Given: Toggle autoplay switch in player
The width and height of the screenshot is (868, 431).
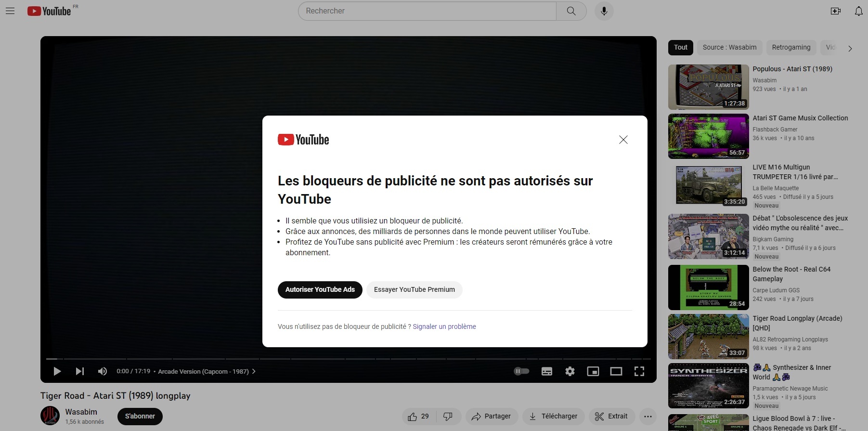Looking at the screenshot, I should click(521, 371).
